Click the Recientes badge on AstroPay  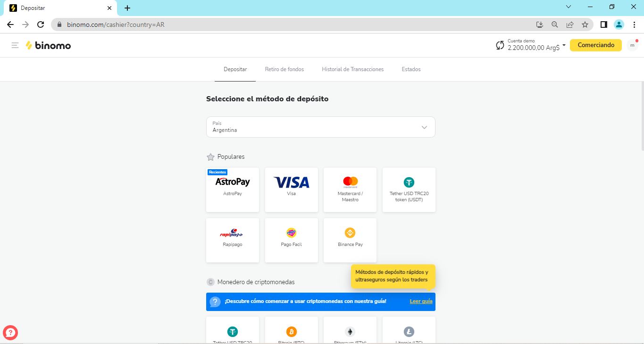(x=217, y=172)
